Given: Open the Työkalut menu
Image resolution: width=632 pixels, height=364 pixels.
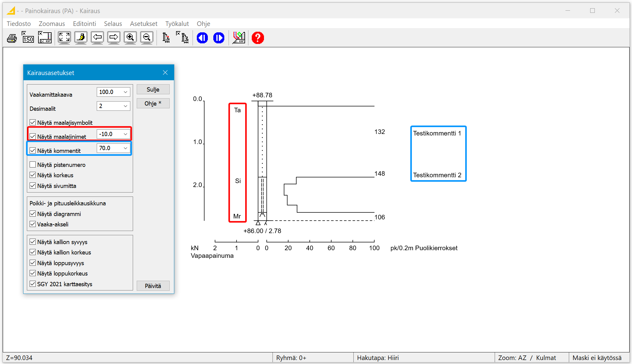Looking at the screenshot, I should (x=177, y=24).
